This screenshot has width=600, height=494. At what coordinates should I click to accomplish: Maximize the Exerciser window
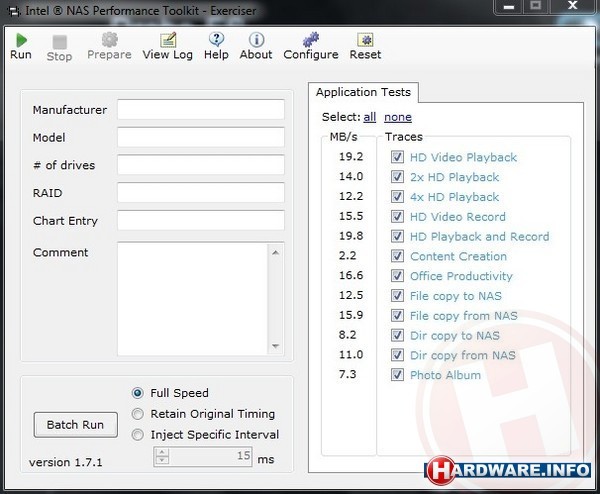pyautogui.click(x=536, y=6)
